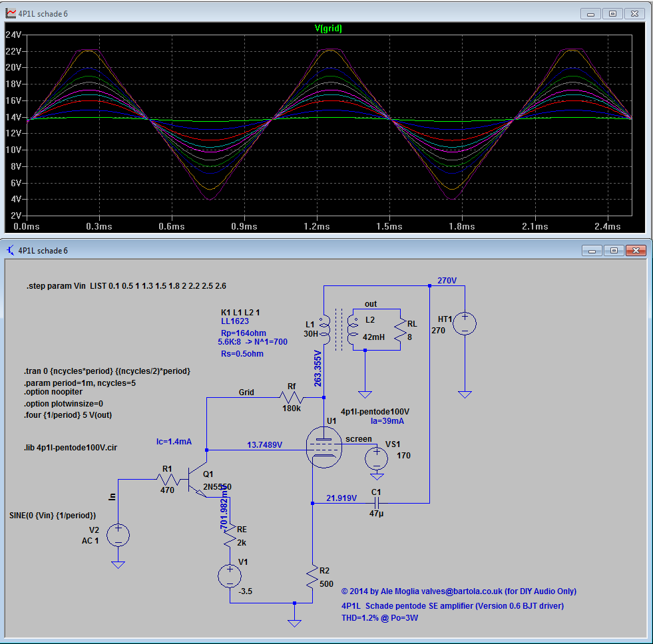Viewport: 653px width, 644px height.
Task: Select the .tran directive text
Action: tap(107, 371)
